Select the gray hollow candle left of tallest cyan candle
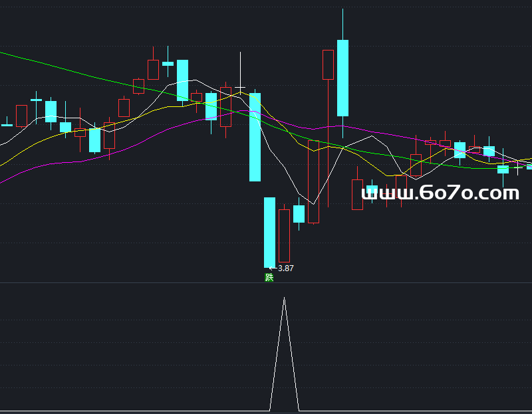Image resolution: width=532 pixels, height=414 pixels. 328,64
